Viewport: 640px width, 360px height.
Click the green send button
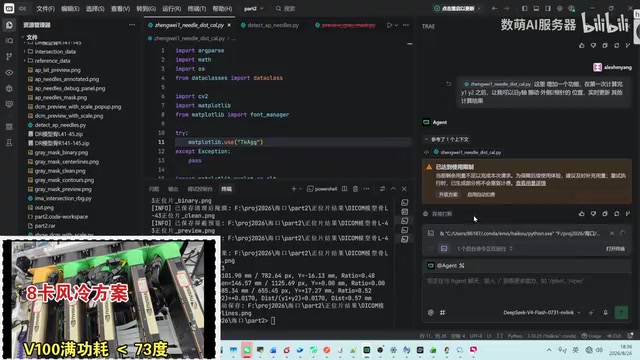pyautogui.click(x=621, y=313)
